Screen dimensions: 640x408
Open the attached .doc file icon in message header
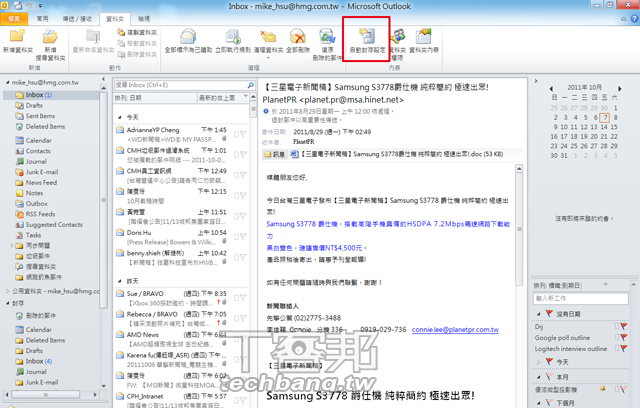[294, 154]
